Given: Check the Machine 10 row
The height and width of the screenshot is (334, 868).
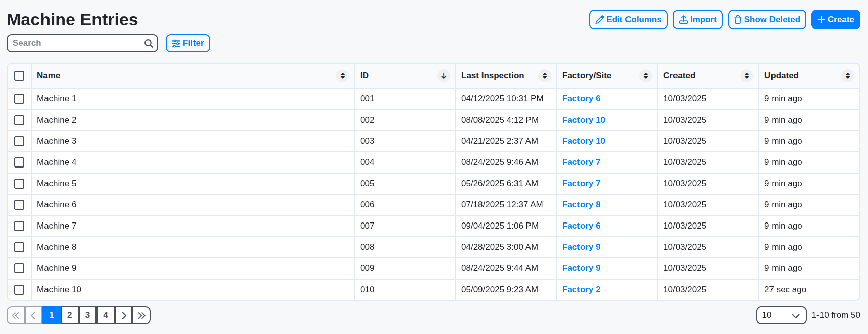Looking at the screenshot, I should (19, 290).
